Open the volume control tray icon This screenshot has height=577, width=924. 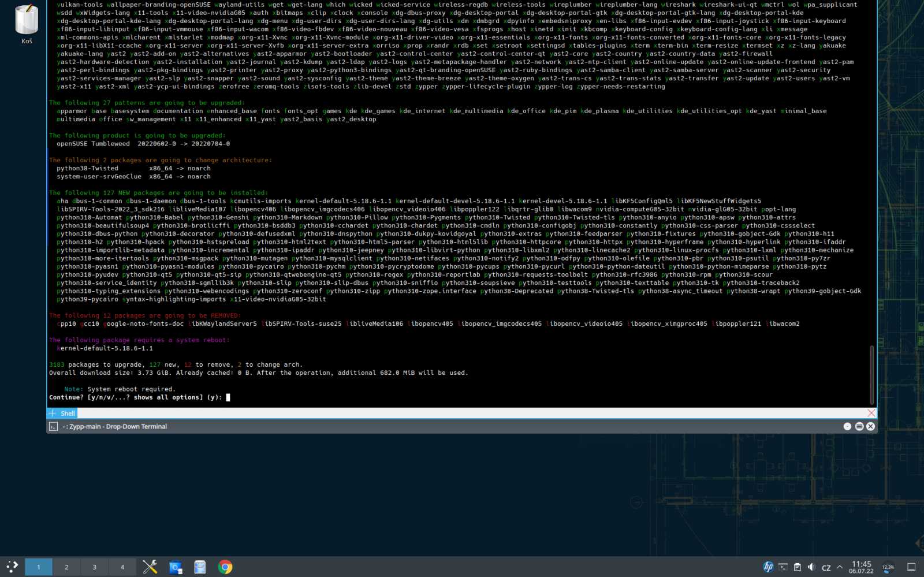(x=811, y=567)
